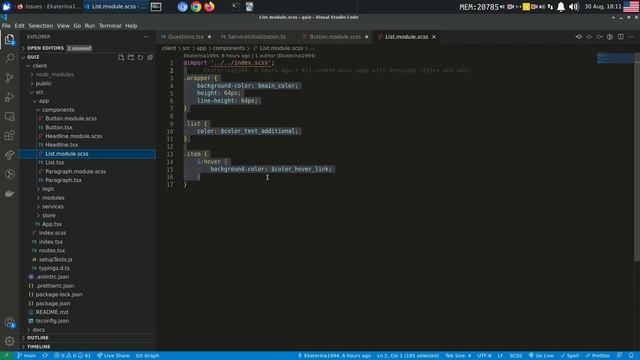Open Button.tsx in explorer

pos(88,127)
